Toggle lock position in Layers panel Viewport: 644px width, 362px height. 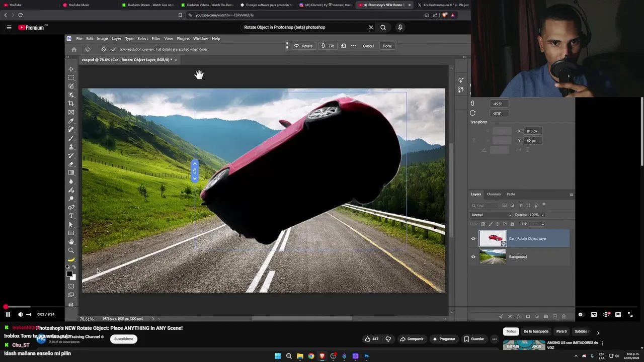point(498,224)
